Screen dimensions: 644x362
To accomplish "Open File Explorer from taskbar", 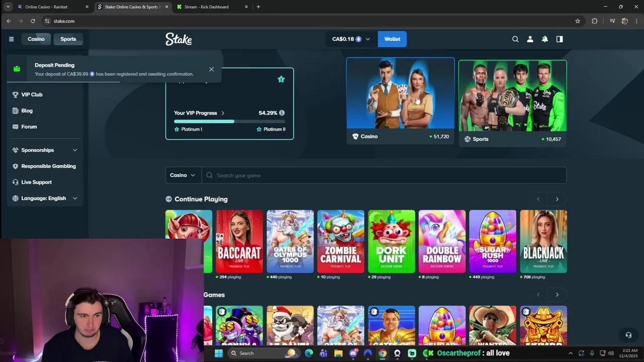I will click(x=338, y=353).
